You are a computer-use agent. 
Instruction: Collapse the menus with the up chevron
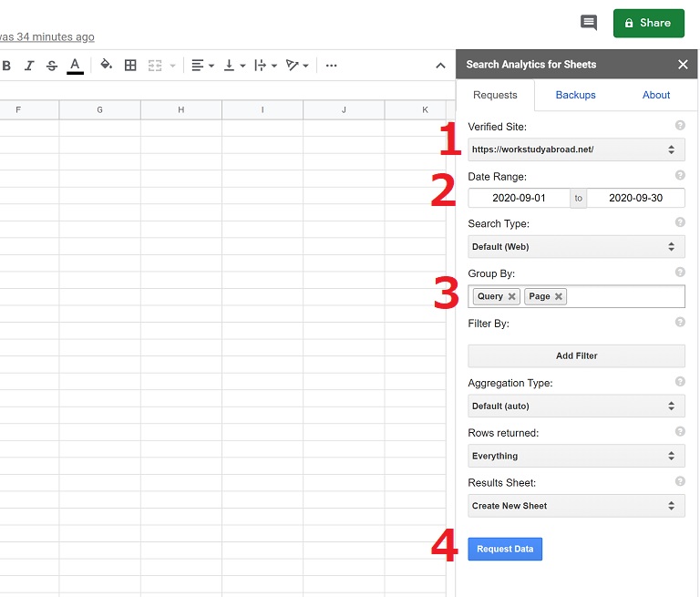(x=441, y=66)
